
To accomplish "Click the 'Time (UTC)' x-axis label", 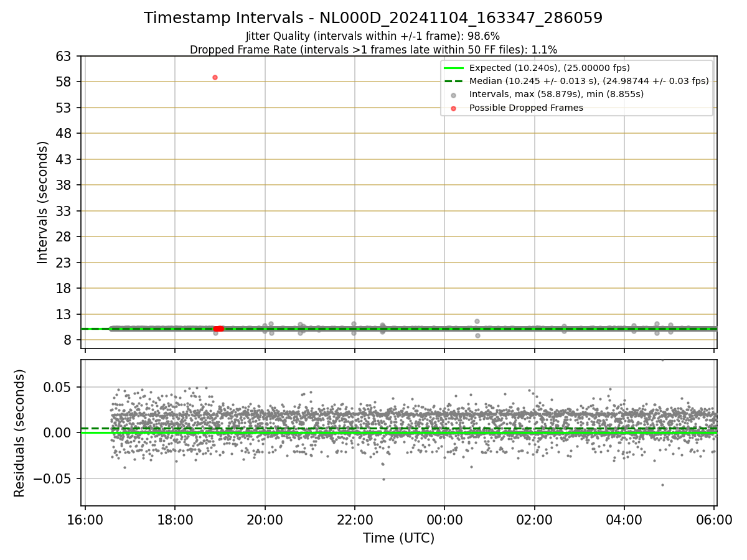I will (399, 538).
